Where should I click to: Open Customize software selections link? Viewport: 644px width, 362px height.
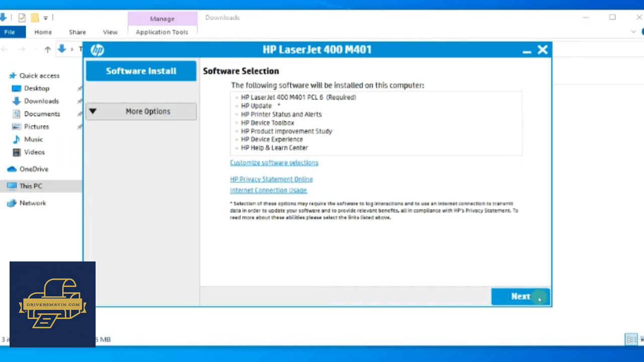coord(274,163)
